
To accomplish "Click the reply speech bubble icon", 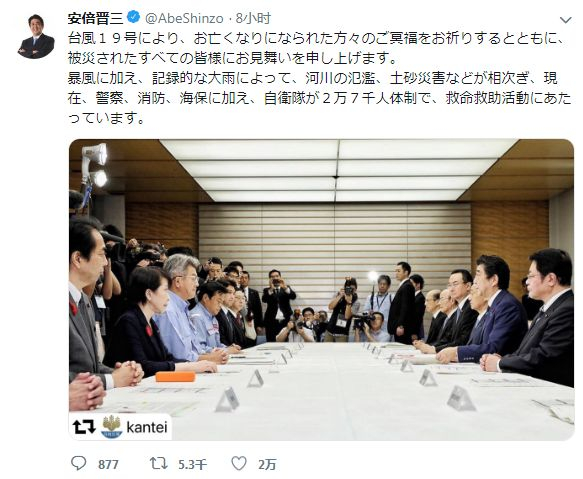I will coord(78,463).
